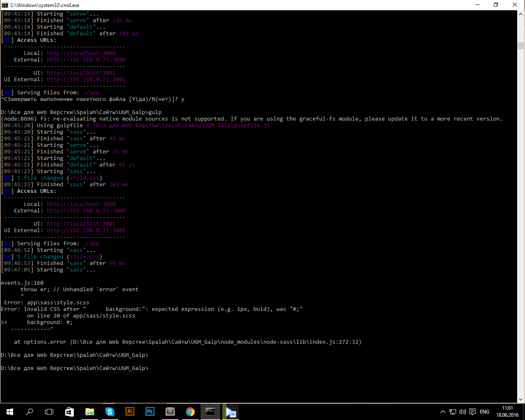Screen dimensions: 525x420
Task: Open the Action Center notifications icon
Action: [x=472, y=412]
